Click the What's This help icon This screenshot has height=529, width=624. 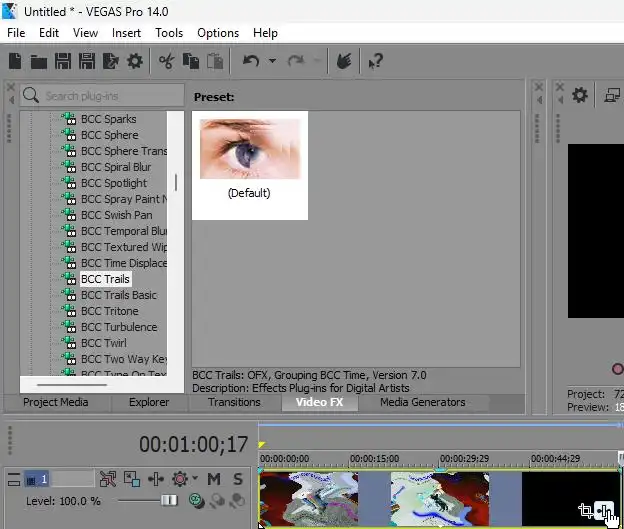376,61
